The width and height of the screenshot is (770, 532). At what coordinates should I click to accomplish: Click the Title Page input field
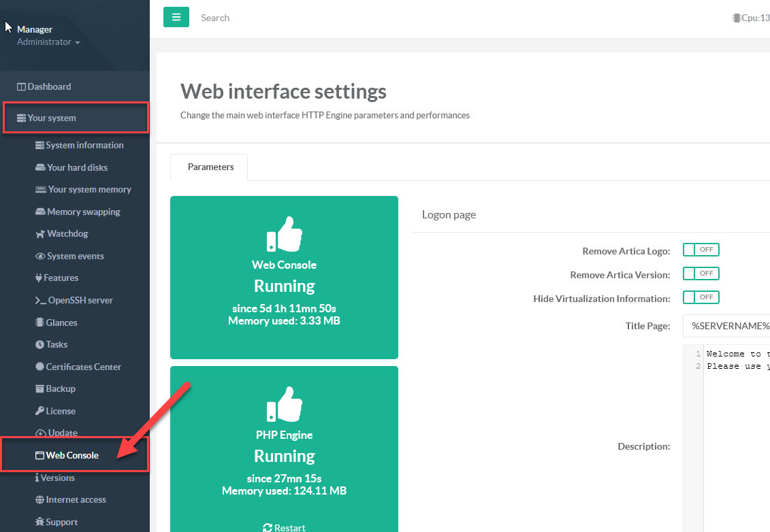726,326
